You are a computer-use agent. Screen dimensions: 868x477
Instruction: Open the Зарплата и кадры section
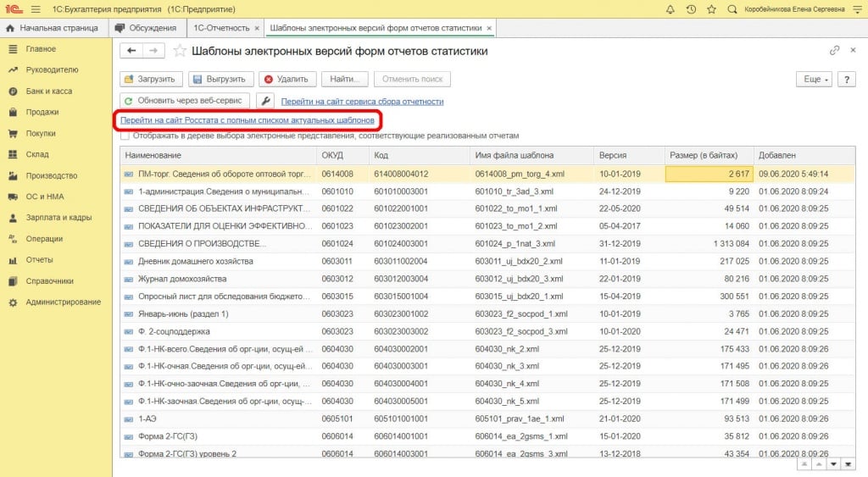click(58, 218)
